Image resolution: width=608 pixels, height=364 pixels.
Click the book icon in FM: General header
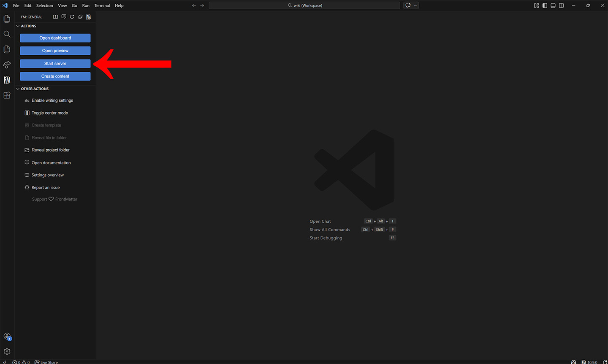(x=55, y=17)
